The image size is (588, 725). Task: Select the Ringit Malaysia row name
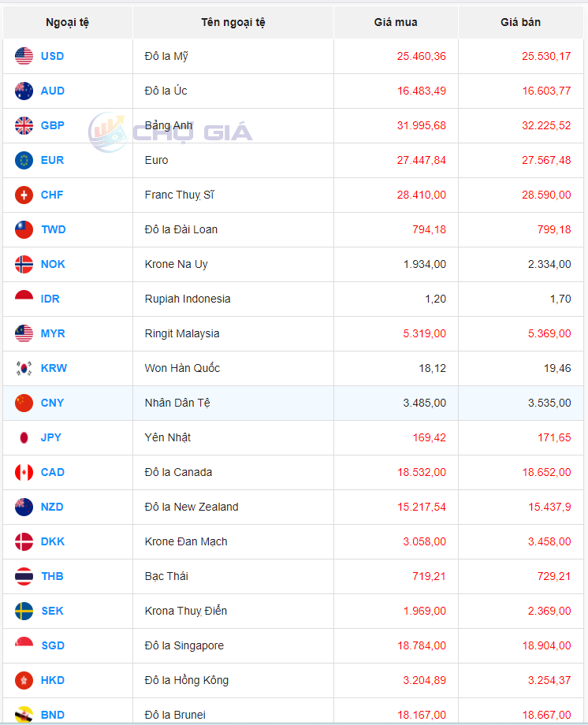point(182,333)
